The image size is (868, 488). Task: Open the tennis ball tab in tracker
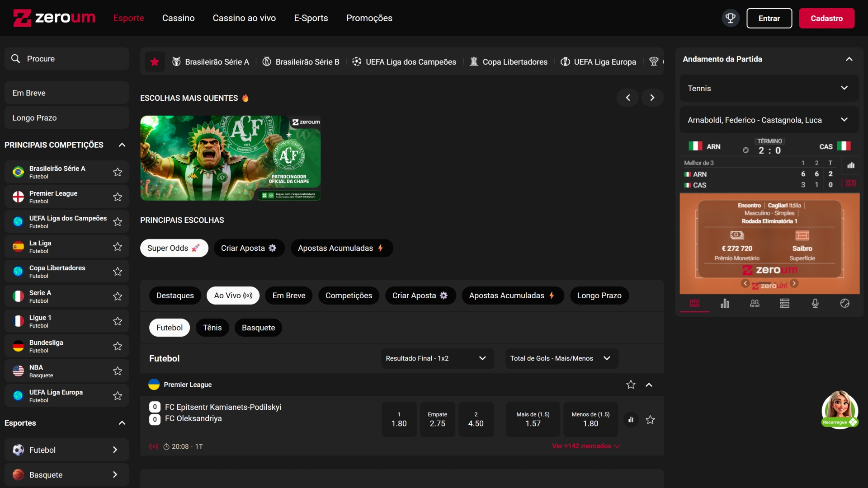coord(844,303)
